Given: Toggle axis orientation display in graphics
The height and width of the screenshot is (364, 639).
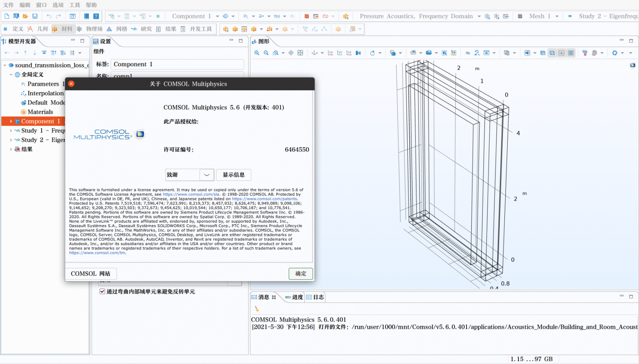Looking at the screenshot, I should [562, 53].
